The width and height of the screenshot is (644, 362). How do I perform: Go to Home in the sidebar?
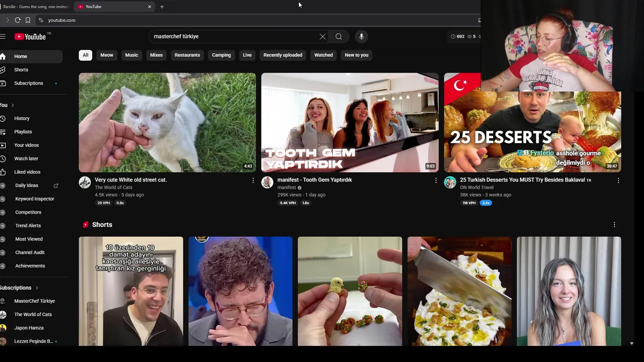(31, 56)
